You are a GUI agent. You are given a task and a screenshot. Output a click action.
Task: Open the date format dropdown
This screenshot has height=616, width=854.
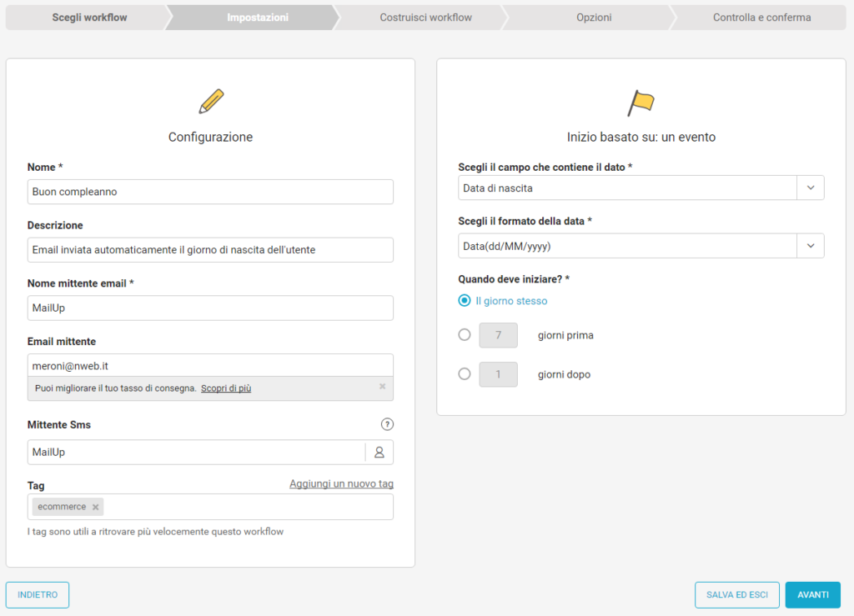(x=810, y=246)
